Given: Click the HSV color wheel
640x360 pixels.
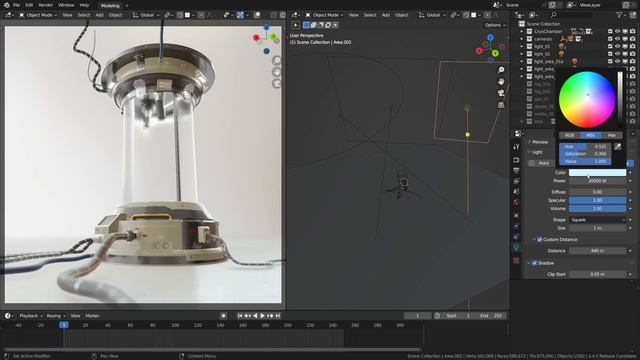Looking at the screenshot, I should tap(587, 100).
